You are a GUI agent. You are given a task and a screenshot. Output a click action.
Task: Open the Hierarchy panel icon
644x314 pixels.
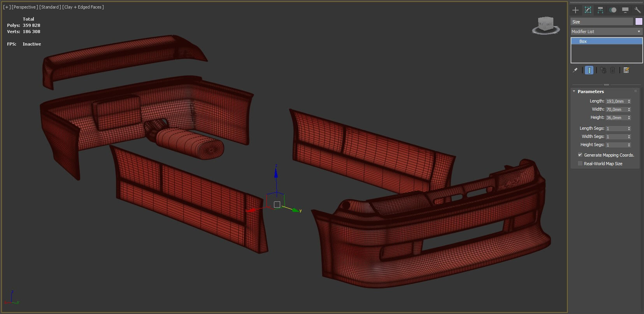[x=600, y=10]
